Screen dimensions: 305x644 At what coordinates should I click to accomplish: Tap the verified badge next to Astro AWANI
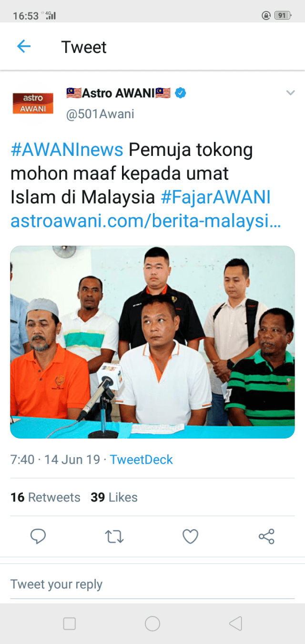[x=180, y=92]
